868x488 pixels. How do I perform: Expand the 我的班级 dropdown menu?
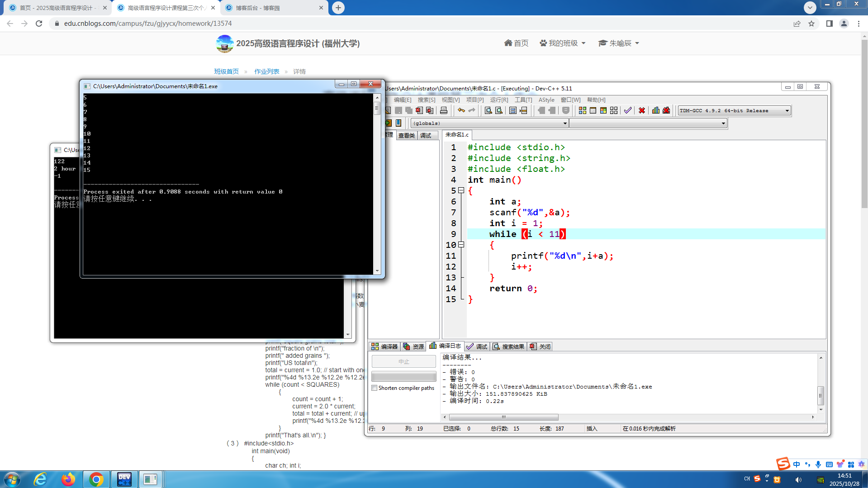click(562, 43)
